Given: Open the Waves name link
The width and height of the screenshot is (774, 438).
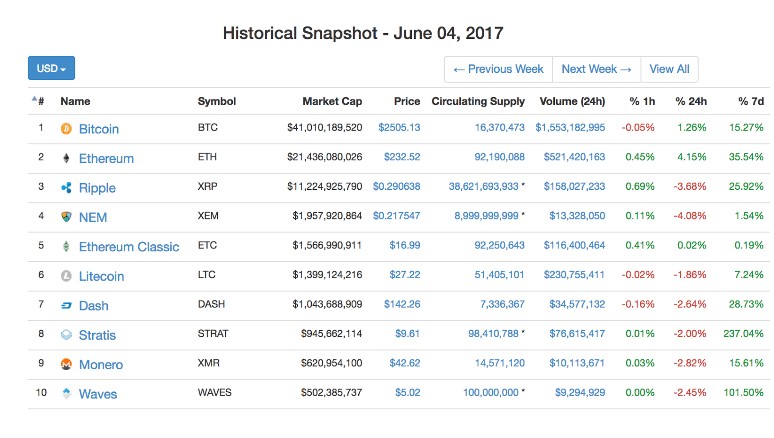Looking at the screenshot, I should (x=98, y=394).
